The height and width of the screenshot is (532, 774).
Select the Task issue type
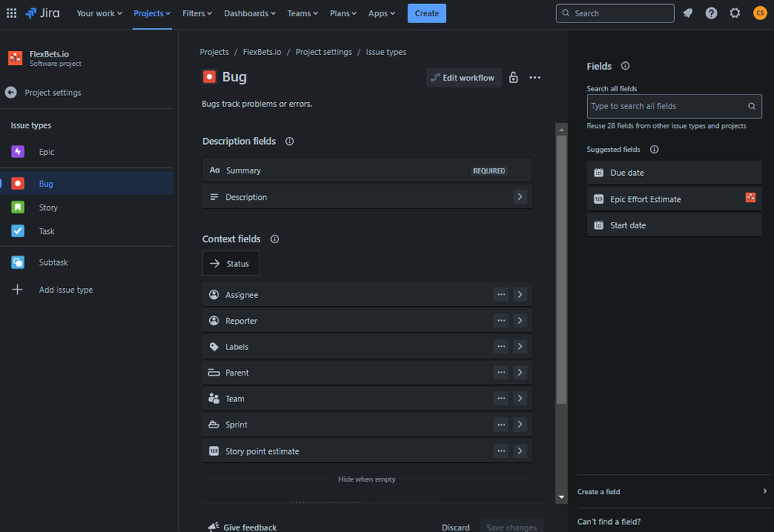point(87,231)
